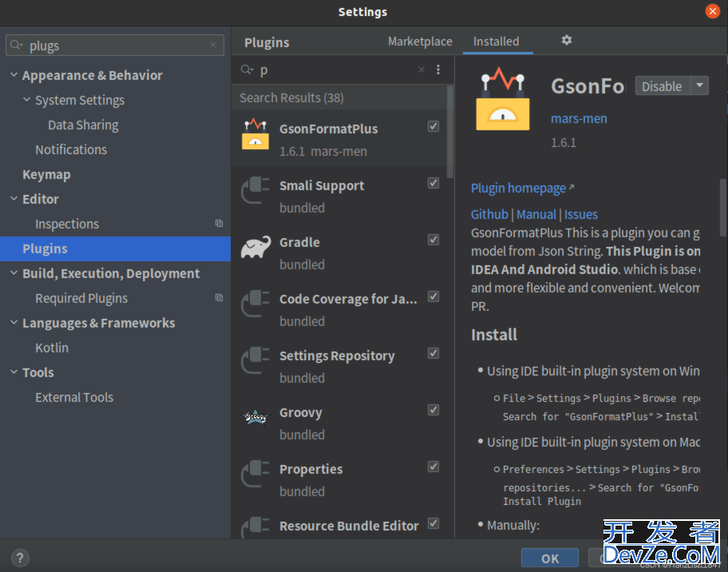Click the copy icon beside Required Plugins
The width and height of the screenshot is (728, 572).
pos(220,298)
